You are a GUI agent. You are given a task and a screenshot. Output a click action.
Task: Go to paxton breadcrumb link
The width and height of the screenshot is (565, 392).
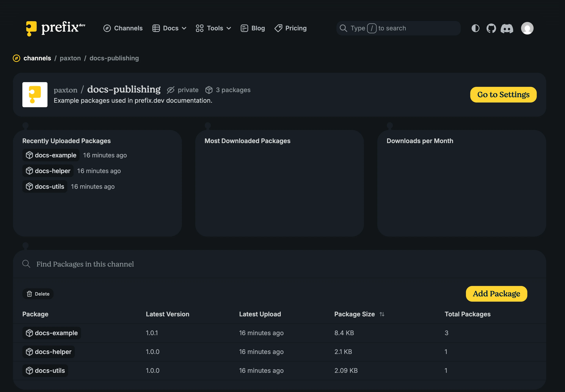[x=70, y=58]
